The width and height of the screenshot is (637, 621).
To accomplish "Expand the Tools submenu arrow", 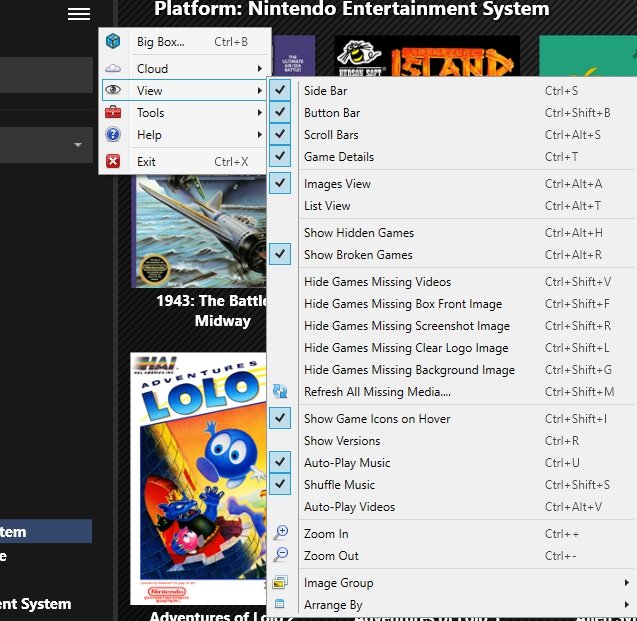I will pyautogui.click(x=260, y=113).
